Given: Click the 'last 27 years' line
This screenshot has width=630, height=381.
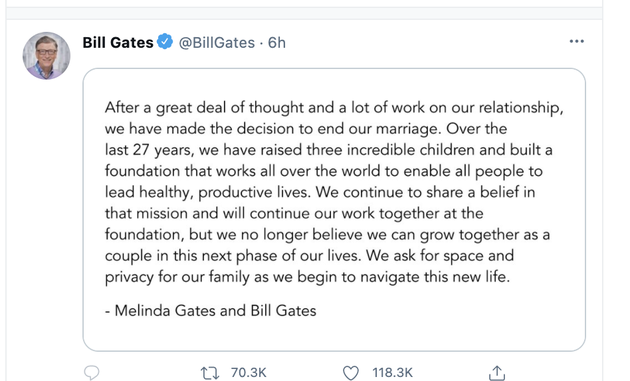Looking at the screenshot, I should click(x=329, y=150).
